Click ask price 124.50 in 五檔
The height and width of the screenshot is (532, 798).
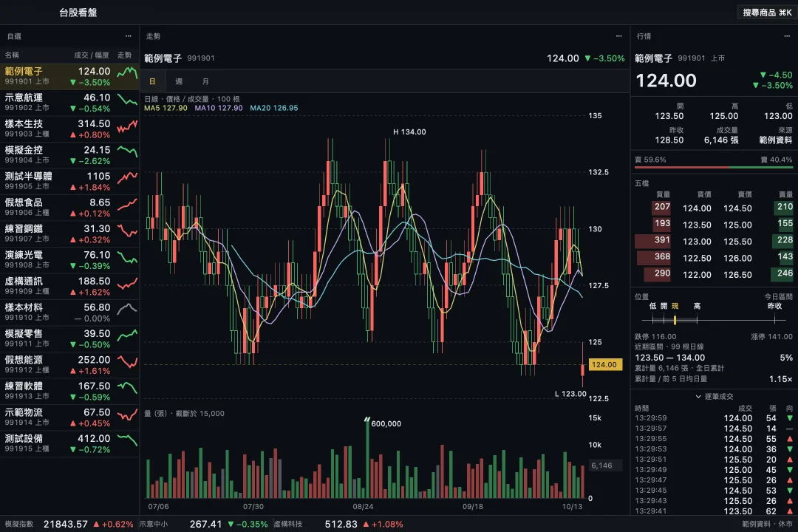click(x=737, y=208)
